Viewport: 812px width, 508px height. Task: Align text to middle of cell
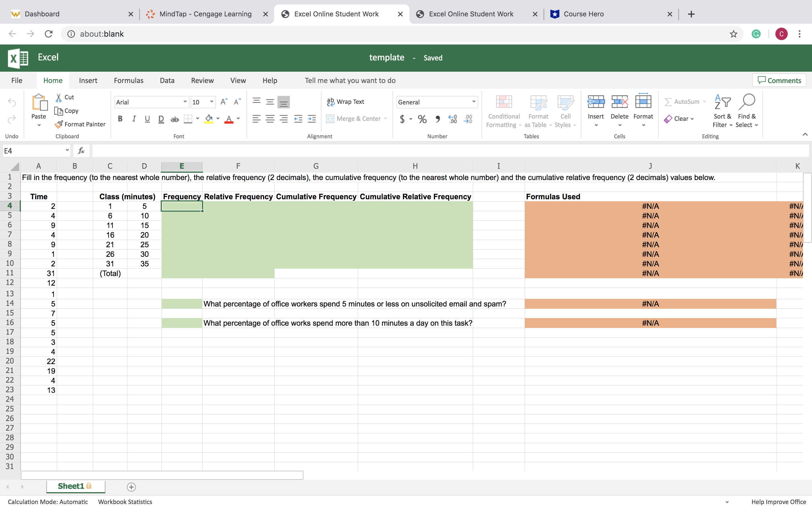[270, 102]
